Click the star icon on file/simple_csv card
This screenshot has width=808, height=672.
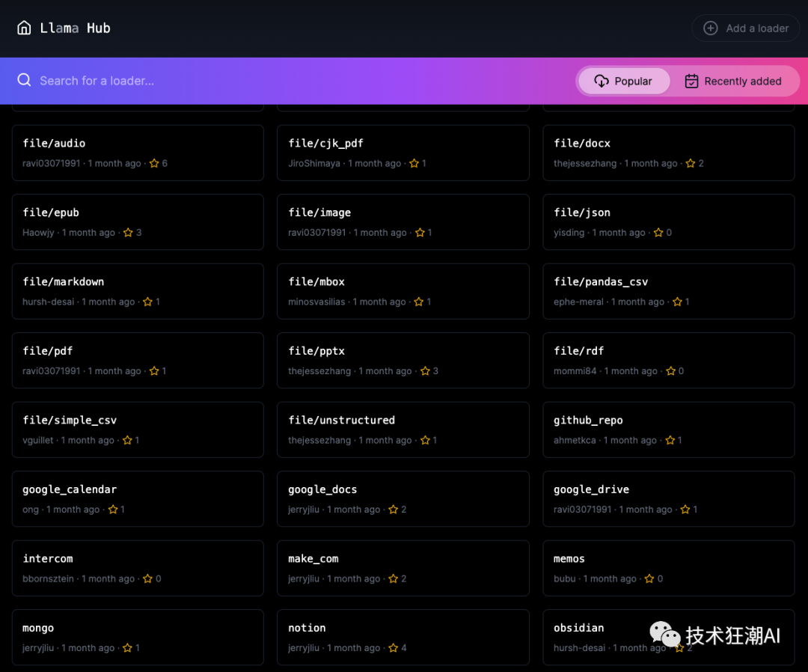pyautogui.click(x=127, y=440)
